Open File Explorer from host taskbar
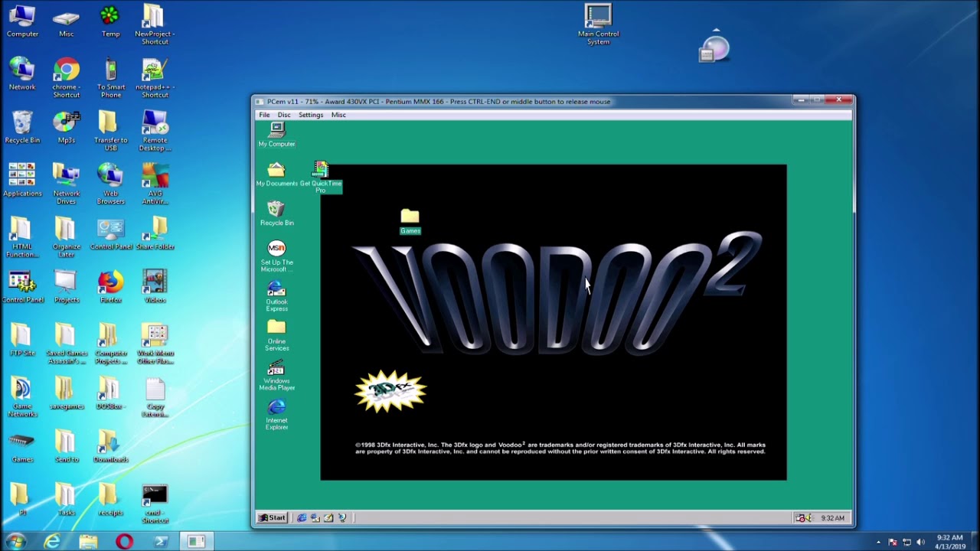The height and width of the screenshot is (551, 980). click(x=88, y=542)
